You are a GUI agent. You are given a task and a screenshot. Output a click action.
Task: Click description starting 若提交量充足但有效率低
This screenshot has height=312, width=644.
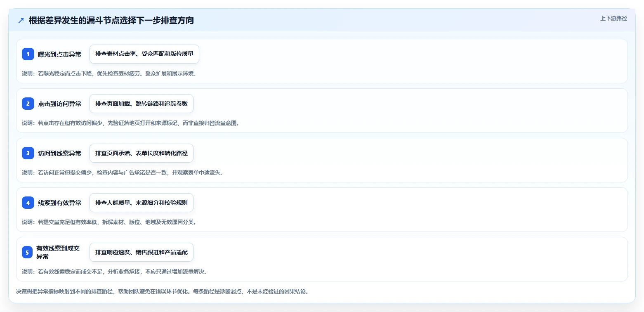pyautogui.click(x=109, y=222)
